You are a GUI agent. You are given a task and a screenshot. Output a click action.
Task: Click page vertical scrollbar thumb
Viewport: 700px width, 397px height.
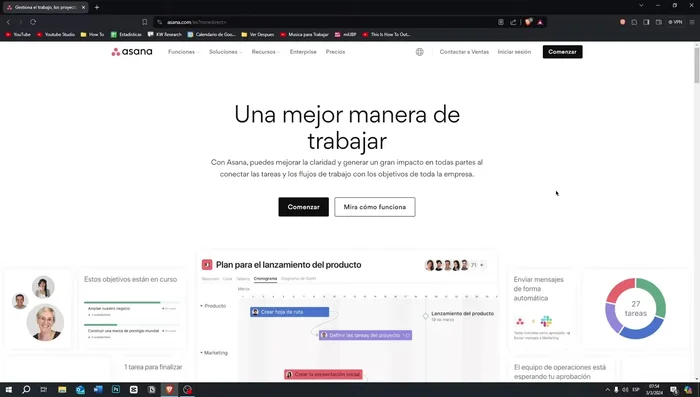(x=696, y=64)
